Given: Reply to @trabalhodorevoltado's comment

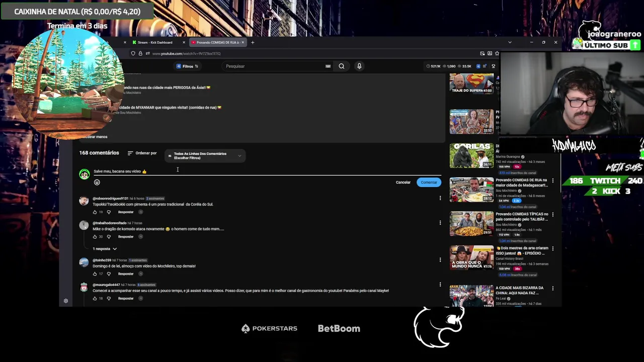Looking at the screenshot, I should click(126, 237).
